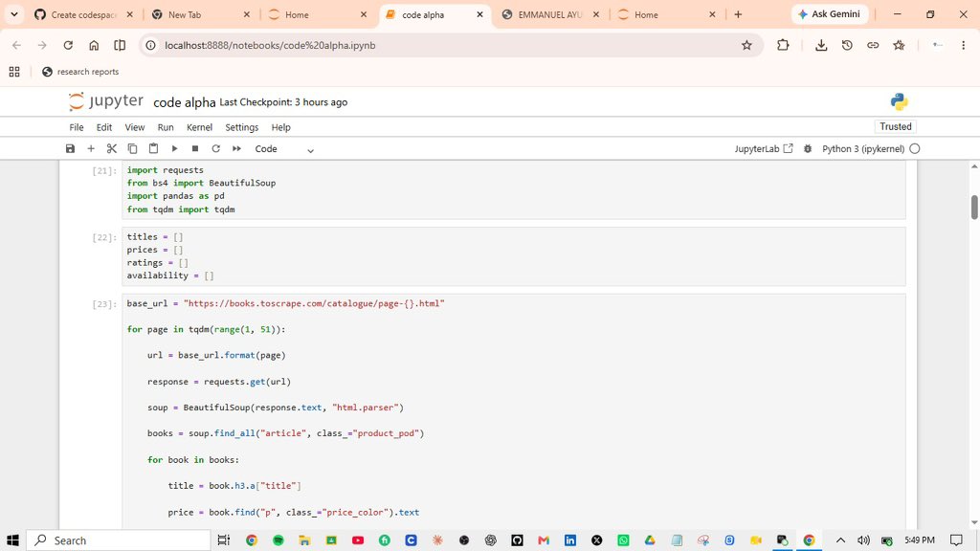Open the Spotify taskbar icon
The image size is (980, 551).
click(x=278, y=540)
